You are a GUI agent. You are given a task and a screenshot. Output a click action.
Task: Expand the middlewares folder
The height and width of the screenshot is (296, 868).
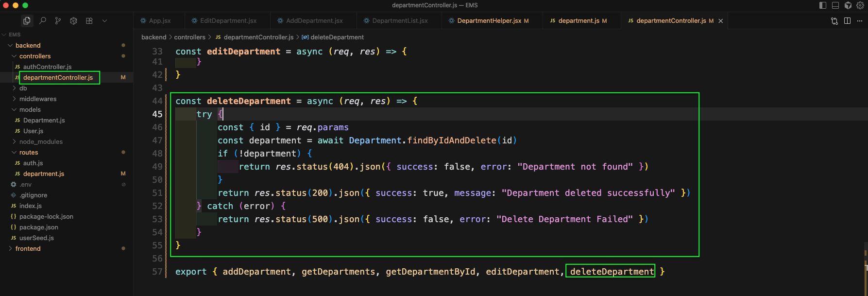[37, 99]
